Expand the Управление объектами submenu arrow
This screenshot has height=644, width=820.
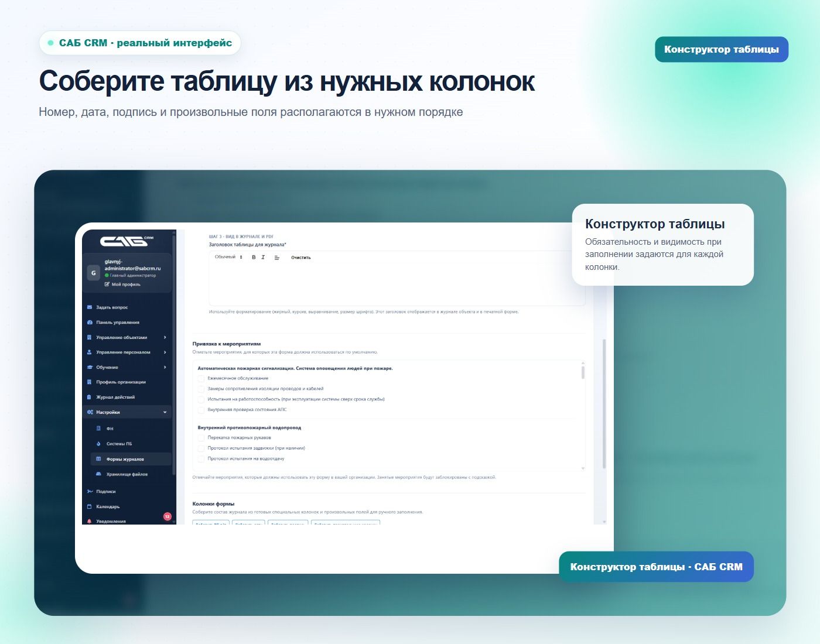[165, 337]
